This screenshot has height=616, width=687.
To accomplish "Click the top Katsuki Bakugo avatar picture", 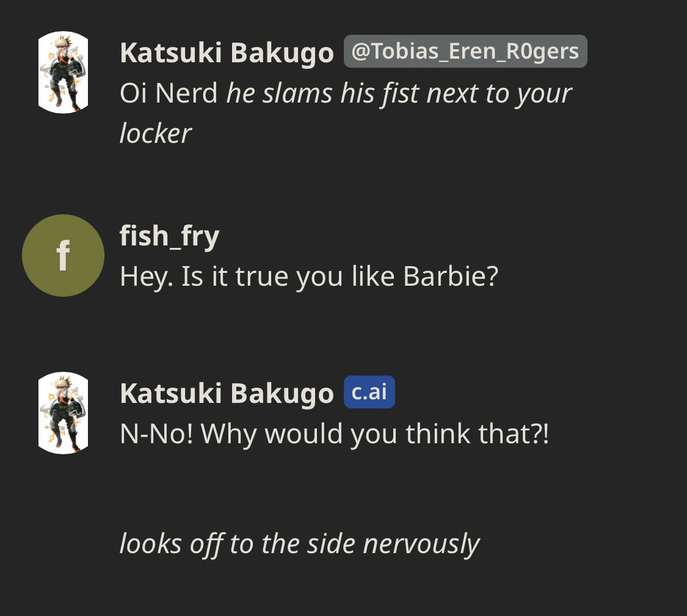I will tap(63, 71).
